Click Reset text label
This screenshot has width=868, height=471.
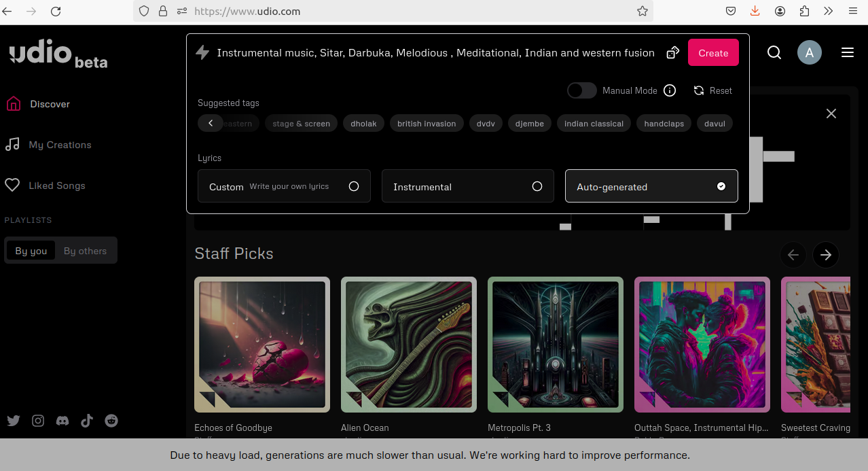click(721, 90)
